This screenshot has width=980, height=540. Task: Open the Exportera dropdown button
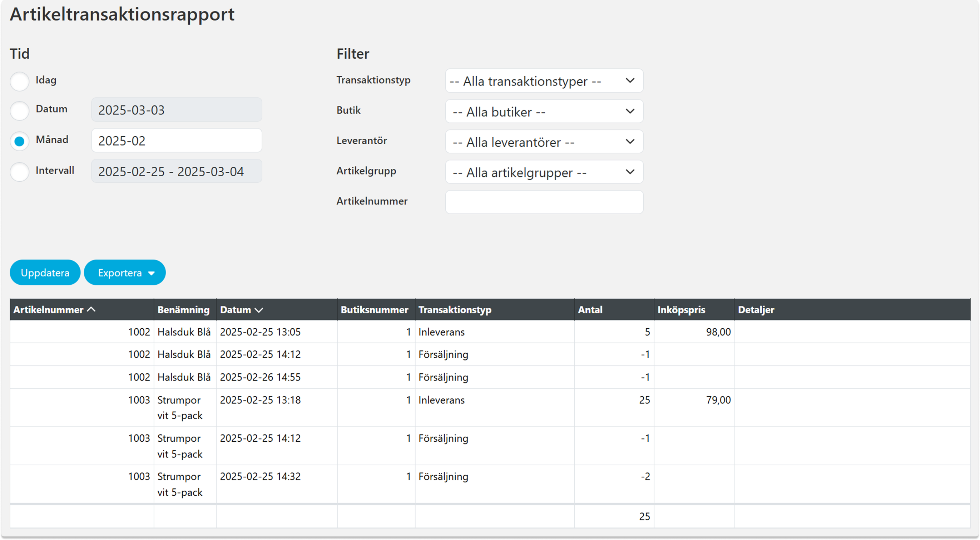coord(125,273)
